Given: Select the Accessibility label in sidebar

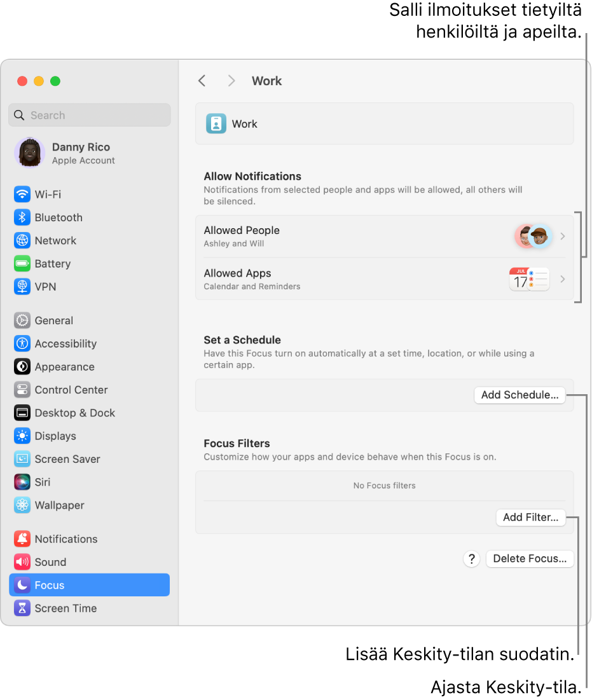Looking at the screenshot, I should click(65, 344).
